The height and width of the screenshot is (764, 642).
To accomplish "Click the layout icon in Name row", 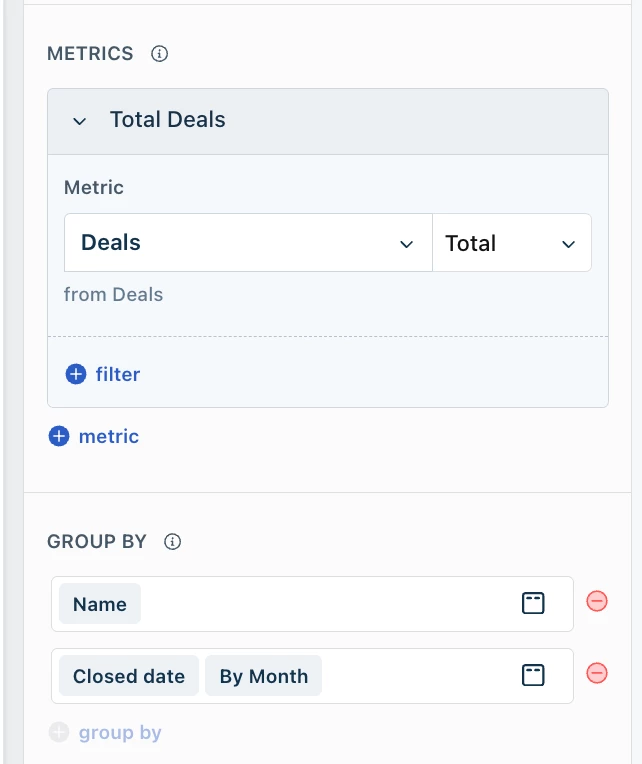I will (x=533, y=603).
